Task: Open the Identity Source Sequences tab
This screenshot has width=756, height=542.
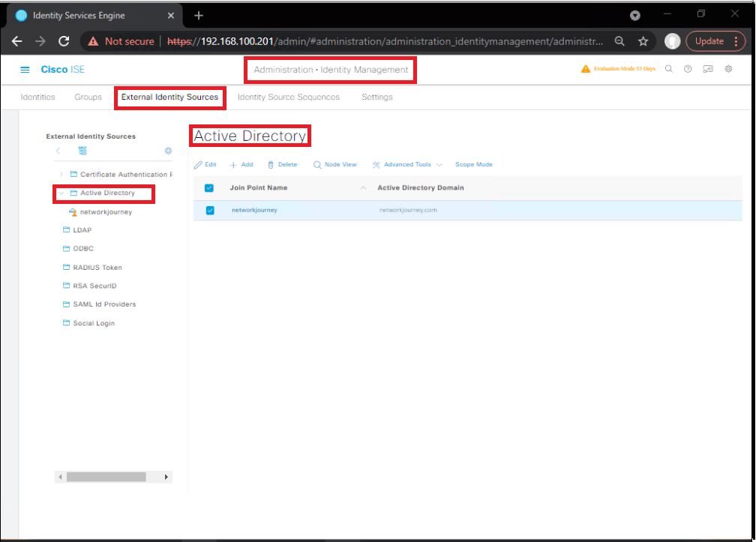Action: pos(288,97)
